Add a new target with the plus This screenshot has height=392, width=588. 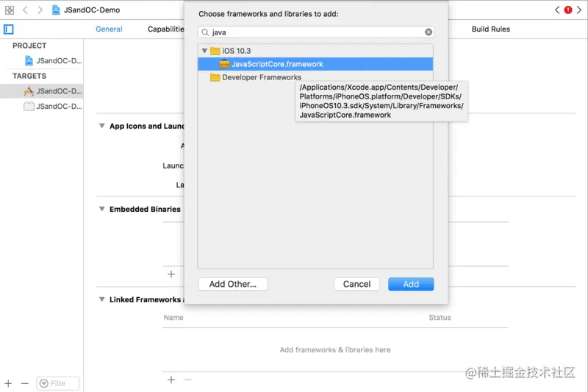8,383
